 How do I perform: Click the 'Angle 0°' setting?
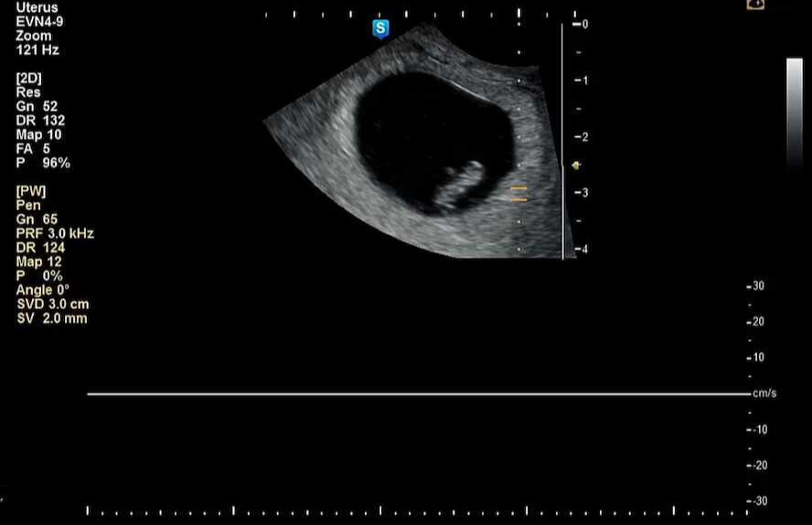click(x=42, y=289)
